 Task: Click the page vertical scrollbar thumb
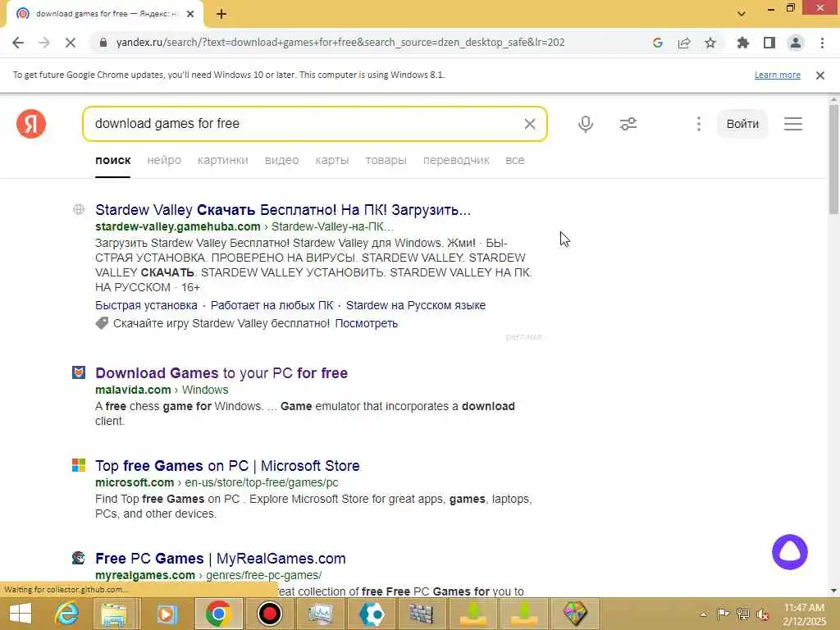coord(833,160)
